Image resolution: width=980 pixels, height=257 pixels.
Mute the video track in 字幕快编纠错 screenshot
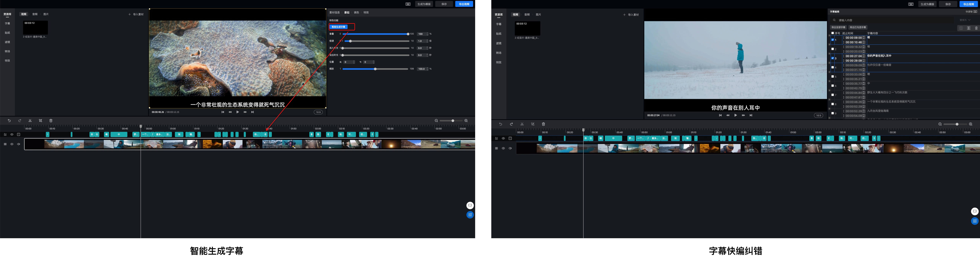point(510,148)
